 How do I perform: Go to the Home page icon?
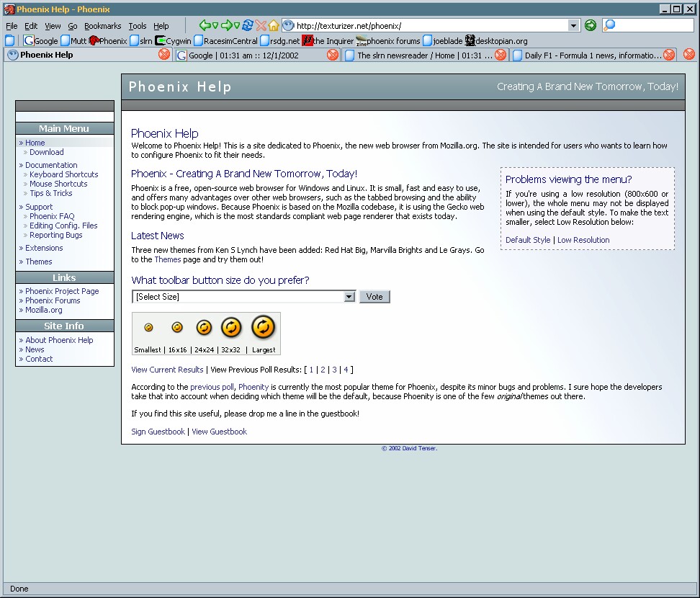[x=274, y=25]
